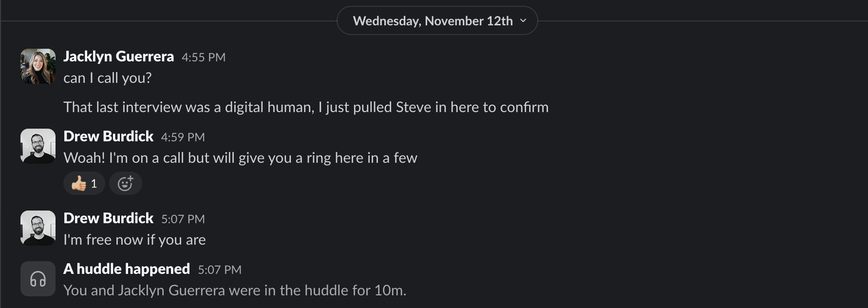Open the add reaction emoji picker

[x=125, y=183]
